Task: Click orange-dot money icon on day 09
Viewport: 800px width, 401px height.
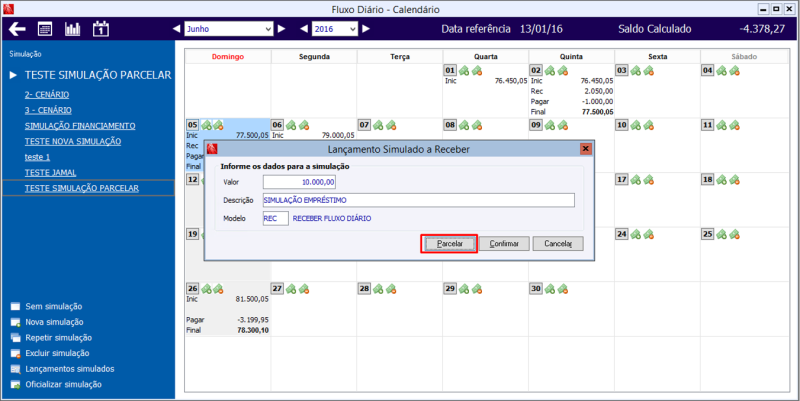Action: [563, 125]
